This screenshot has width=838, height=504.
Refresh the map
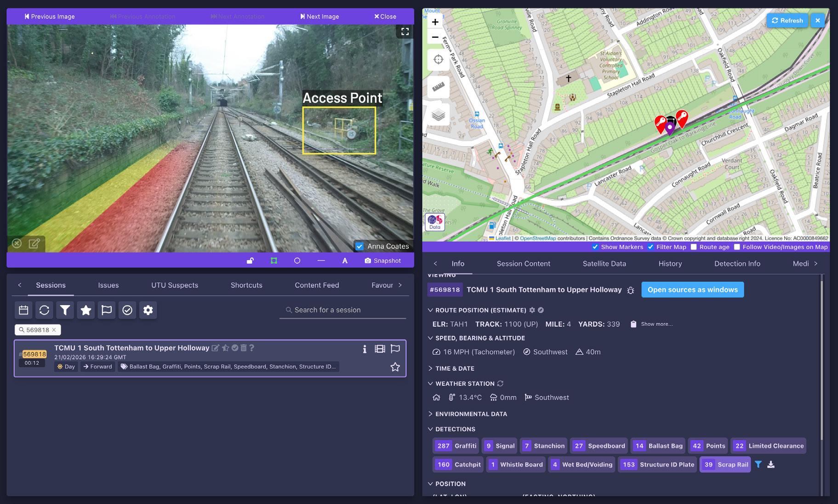(x=787, y=20)
